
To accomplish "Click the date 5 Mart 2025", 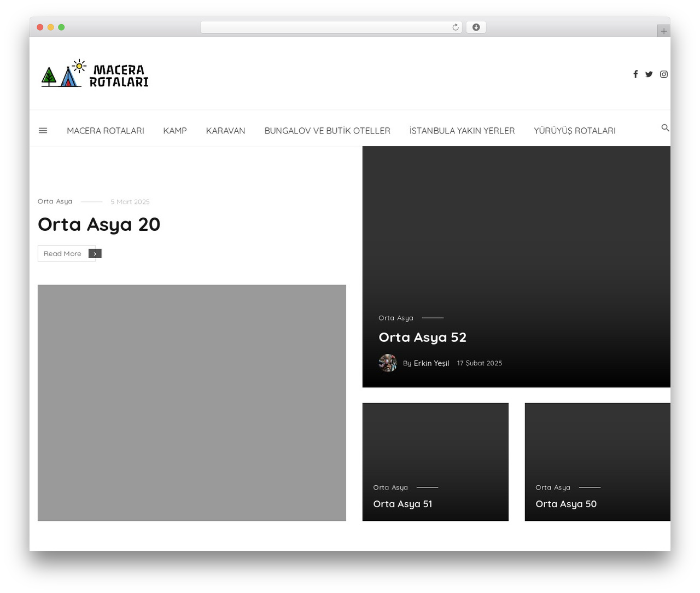I will point(130,202).
